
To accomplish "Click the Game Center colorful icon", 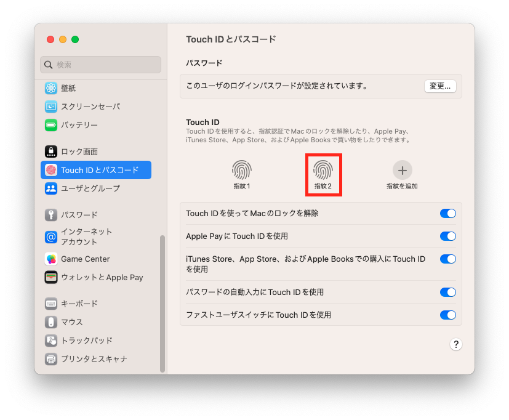I will (x=51, y=259).
